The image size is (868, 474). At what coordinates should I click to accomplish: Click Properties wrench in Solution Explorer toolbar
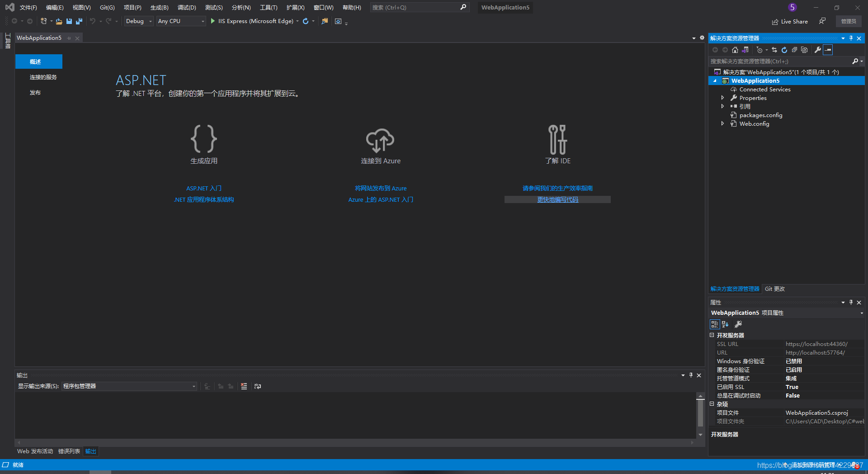[818, 50]
